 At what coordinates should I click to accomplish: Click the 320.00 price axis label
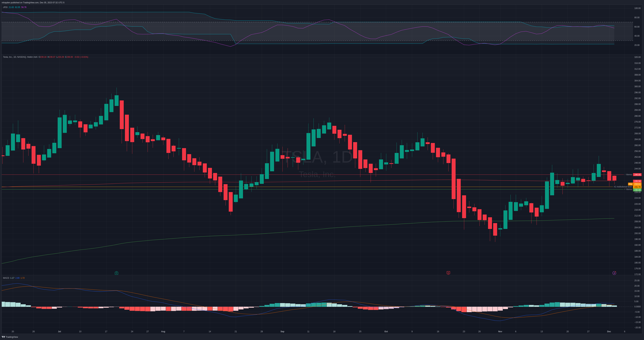coord(637,57)
